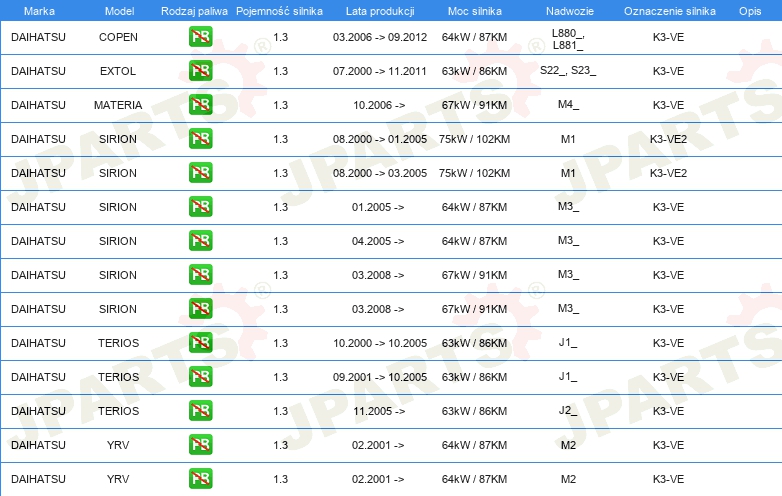The height and width of the screenshot is (496, 782).
Task: Select the Oznaczenie silnika column header
Action: click(668, 10)
